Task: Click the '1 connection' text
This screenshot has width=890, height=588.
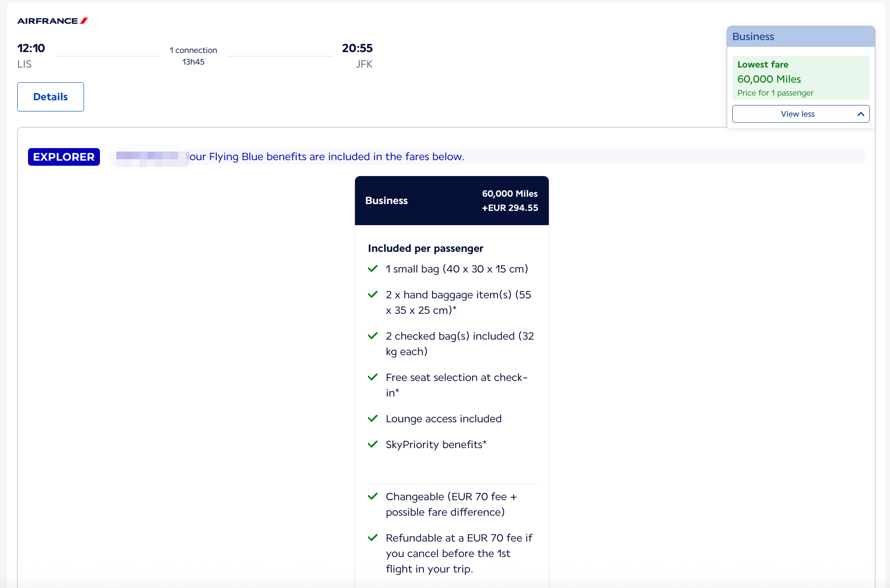Action: (x=193, y=50)
